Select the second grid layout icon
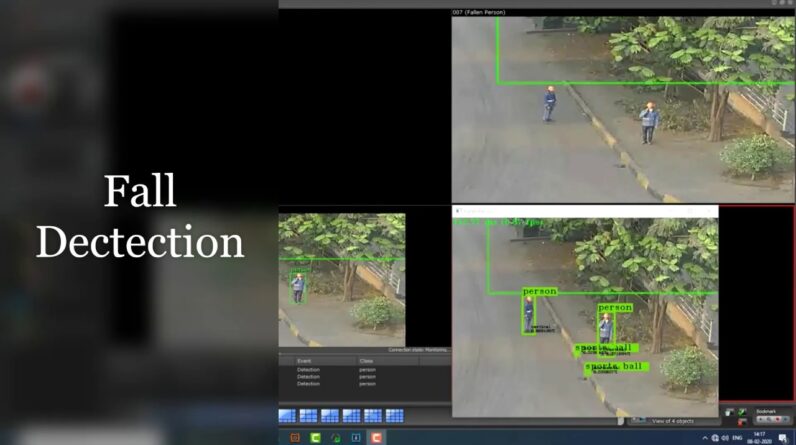 [308, 416]
